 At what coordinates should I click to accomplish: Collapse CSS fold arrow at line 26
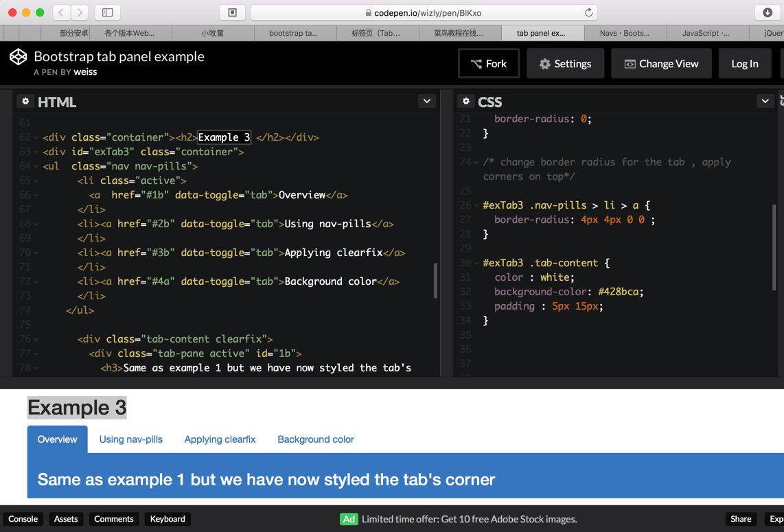coord(476,206)
